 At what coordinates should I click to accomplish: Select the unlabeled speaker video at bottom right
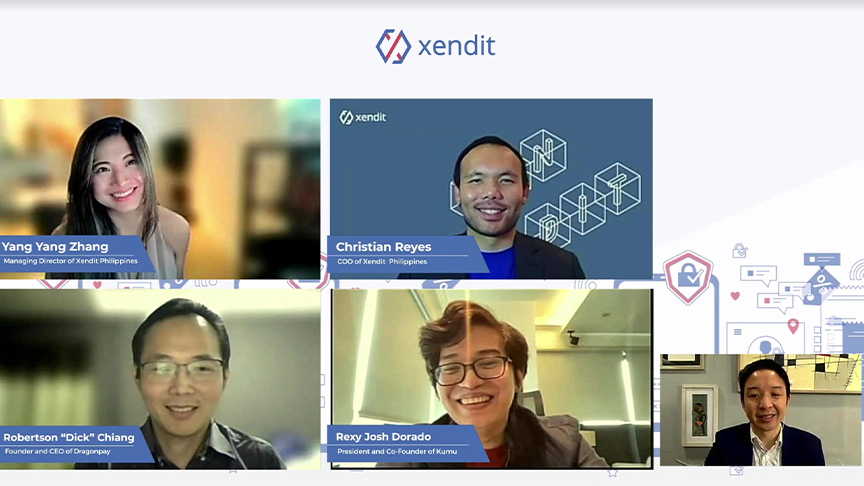pyautogui.click(x=760, y=410)
